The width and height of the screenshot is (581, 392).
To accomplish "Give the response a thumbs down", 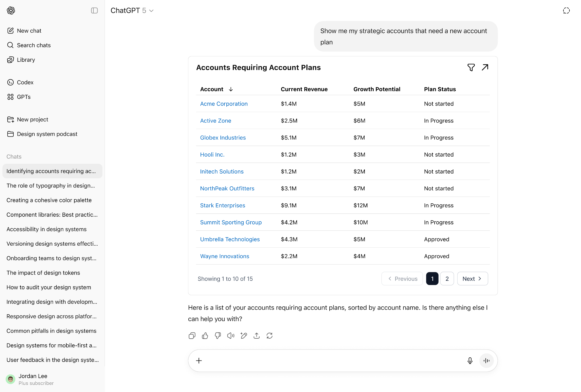I will point(218,336).
